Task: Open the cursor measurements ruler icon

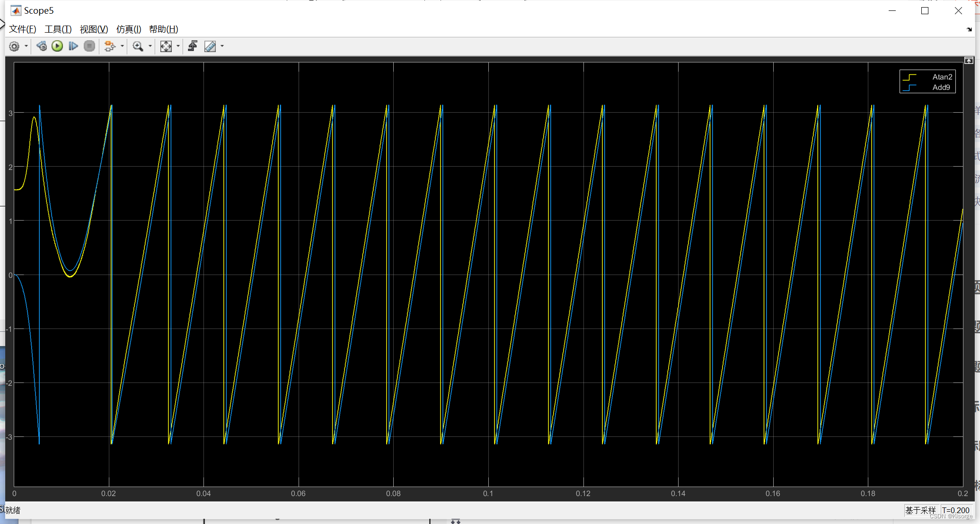Action: (x=210, y=46)
